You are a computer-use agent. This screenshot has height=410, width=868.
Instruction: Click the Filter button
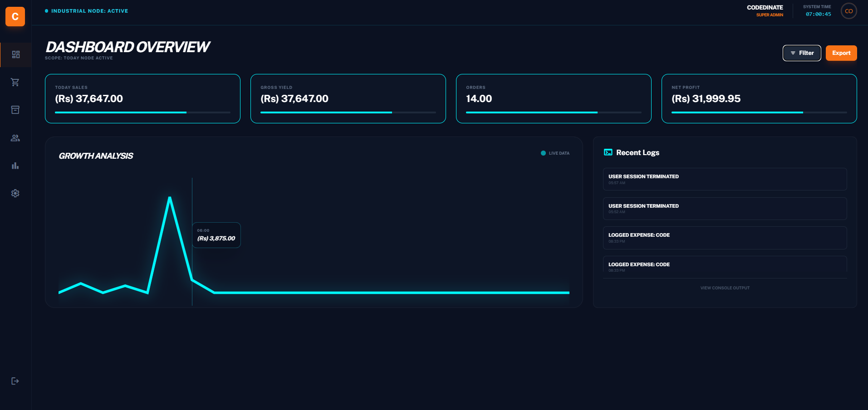802,53
